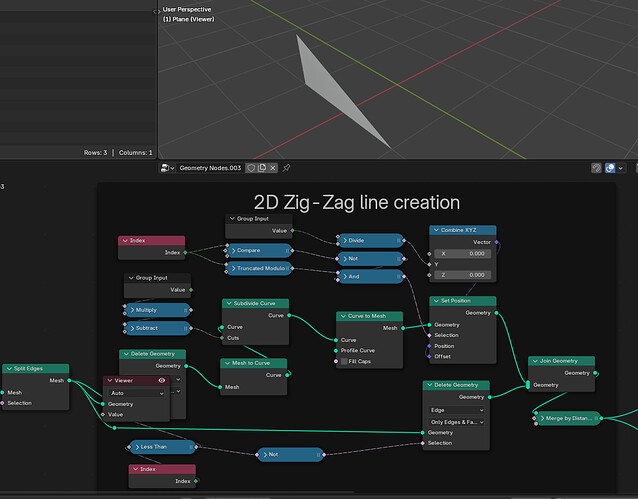638x499 pixels.
Task: Click the Curve output socket of Subdivide Curve
Action: click(x=289, y=315)
